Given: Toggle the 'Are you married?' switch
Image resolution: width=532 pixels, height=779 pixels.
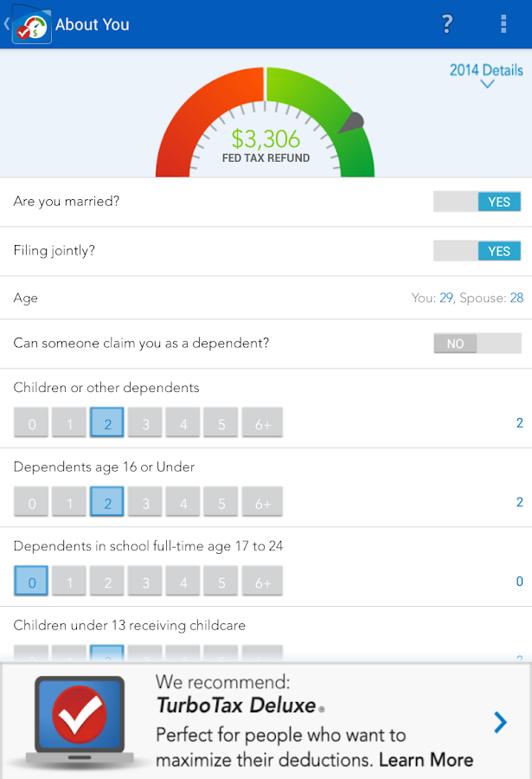Looking at the screenshot, I should tap(477, 202).
